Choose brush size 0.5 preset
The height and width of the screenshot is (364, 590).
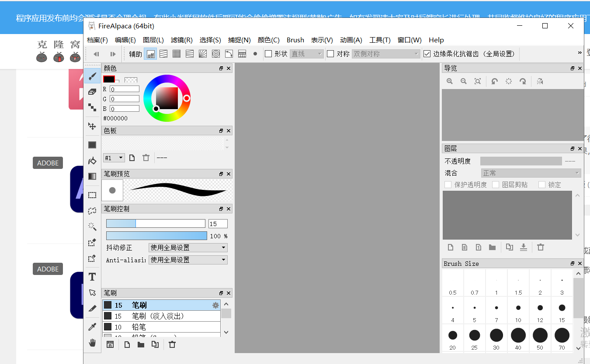click(453, 282)
